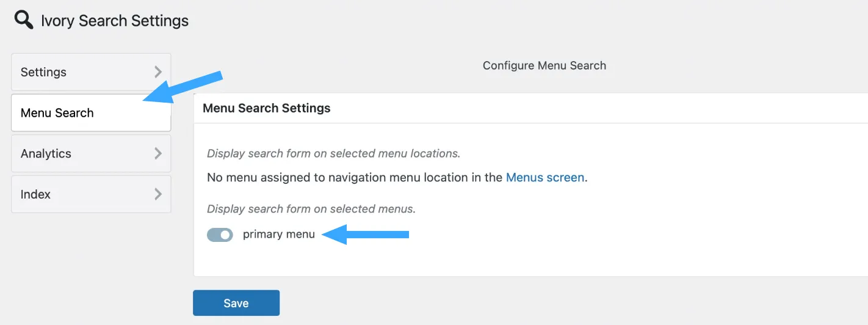Click the blue arrow pointing at Menu Search

183,87
